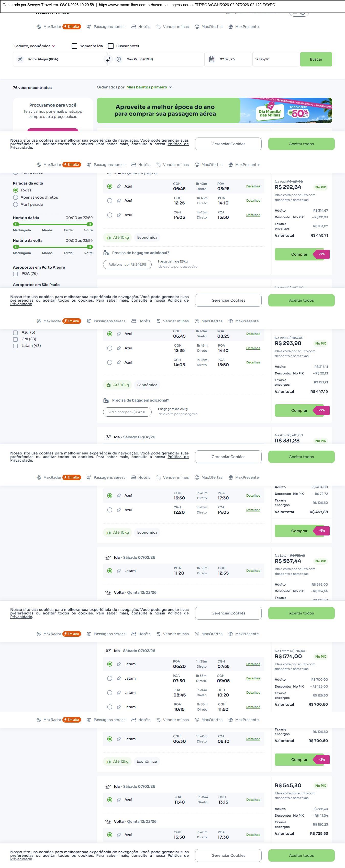Click the Horário da ida slider's left handle
The image size is (345, 868).
click(16, 224)
